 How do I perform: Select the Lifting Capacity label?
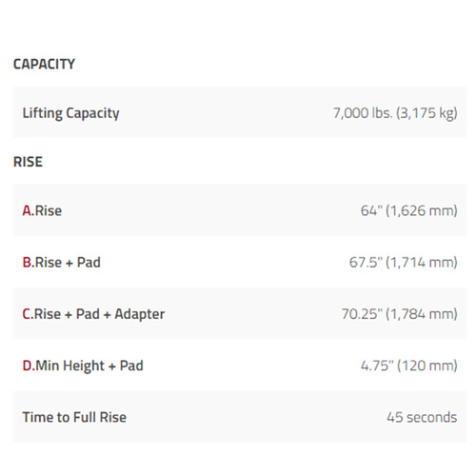click(70, 113)
